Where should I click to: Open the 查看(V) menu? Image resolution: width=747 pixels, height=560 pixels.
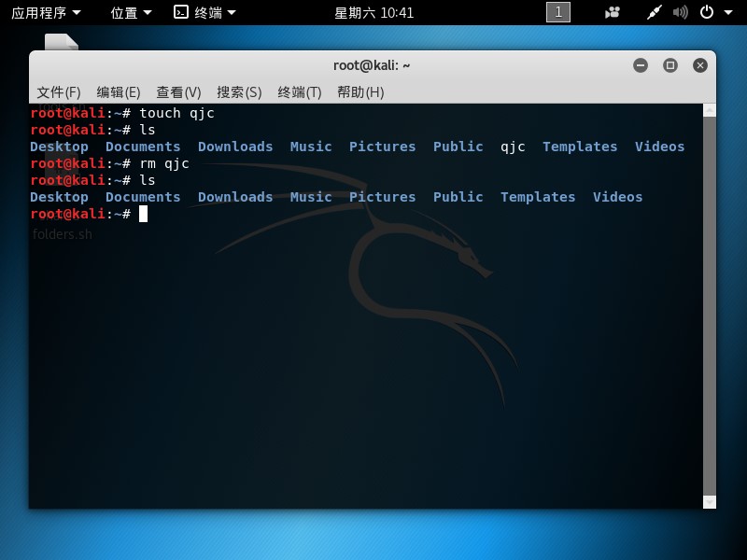tap(178, 91)
